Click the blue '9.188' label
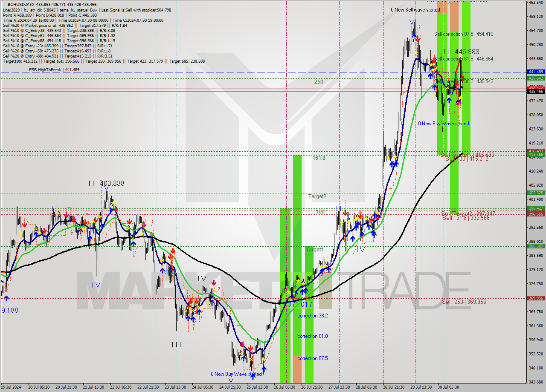This screenshot has height=392, width=546. 9,310
